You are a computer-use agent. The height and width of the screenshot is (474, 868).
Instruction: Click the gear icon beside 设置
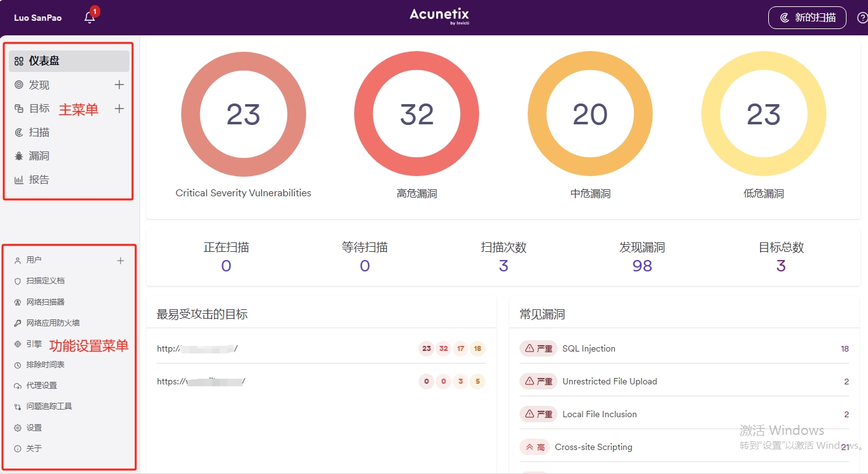[x=18, y=428]
